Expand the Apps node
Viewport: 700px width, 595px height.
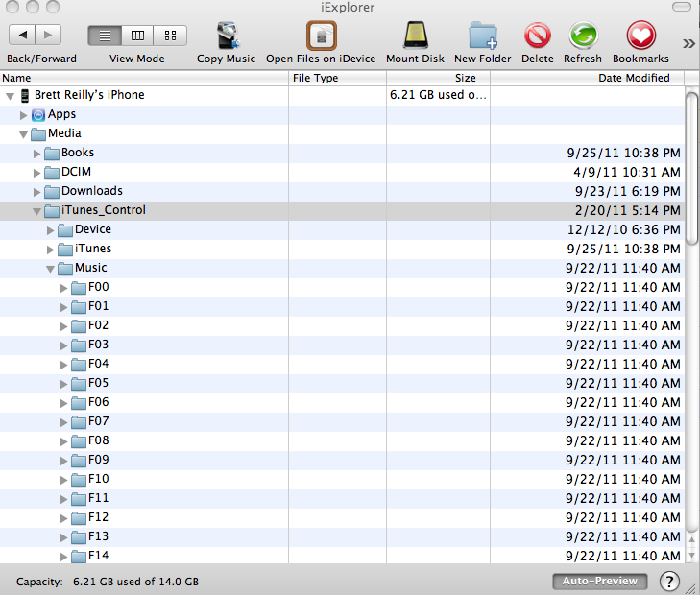coord(24,115)
